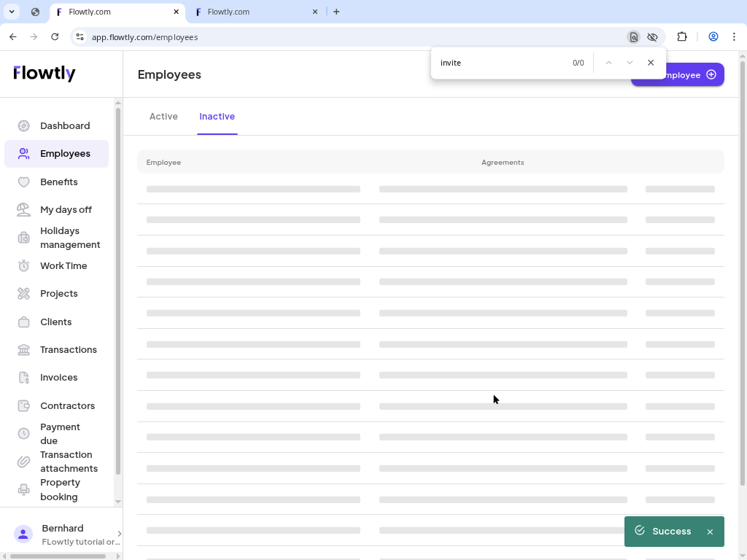Expand the Bernhard profile chevron

click(118, 534)
